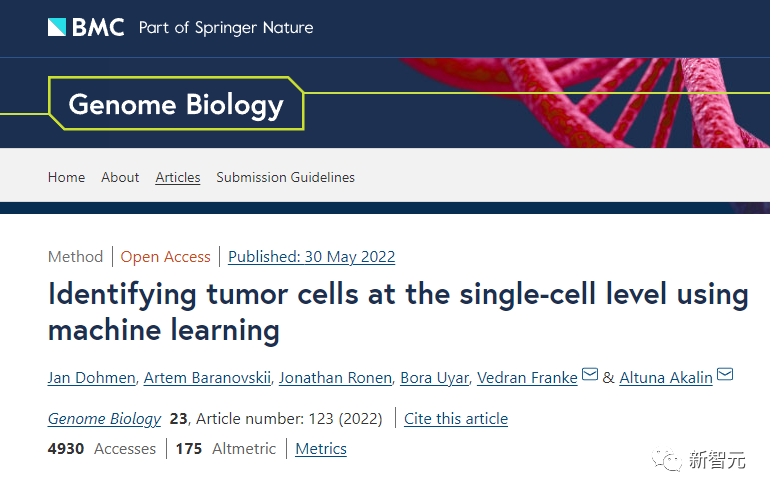Click the Jonathan Ronen author link
The height and width of the screenshot is (493, 770).
(x=333, y=377)
